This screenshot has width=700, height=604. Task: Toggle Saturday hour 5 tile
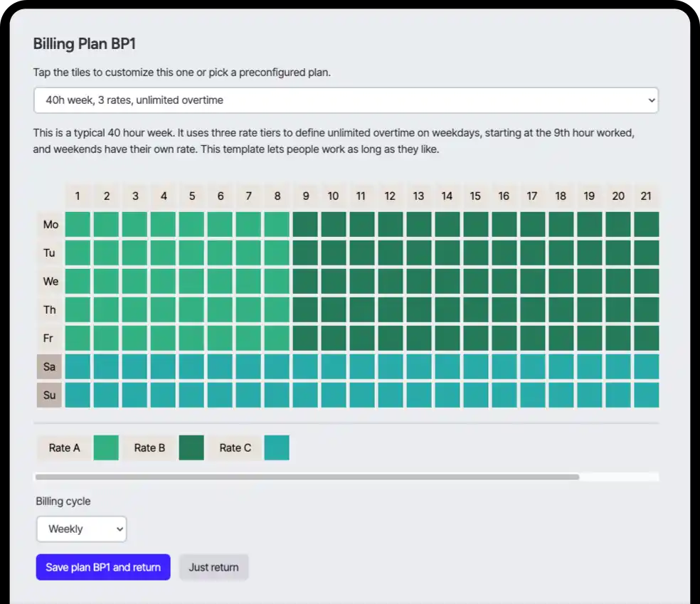[191, 367]
